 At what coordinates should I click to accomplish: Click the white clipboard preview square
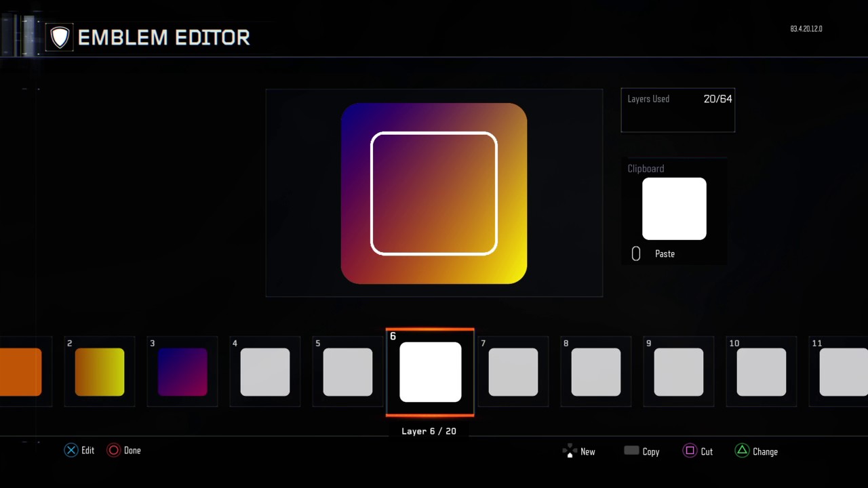(x=674, y=209)
